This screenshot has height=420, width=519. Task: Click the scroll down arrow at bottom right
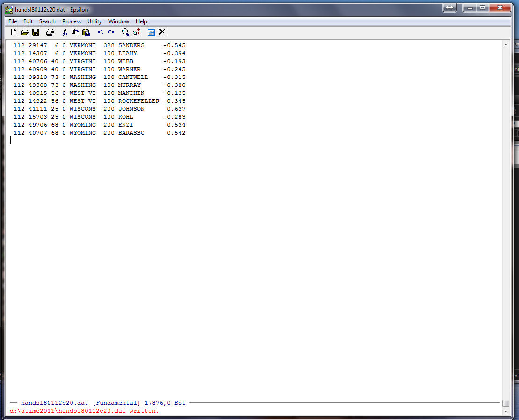(505, 412)
